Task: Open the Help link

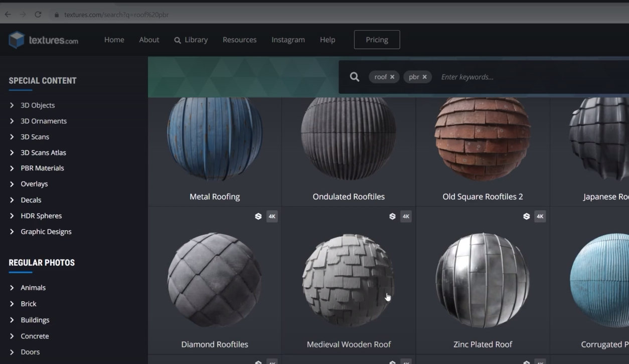Action: pyautogui.click(x=327, y=40)
